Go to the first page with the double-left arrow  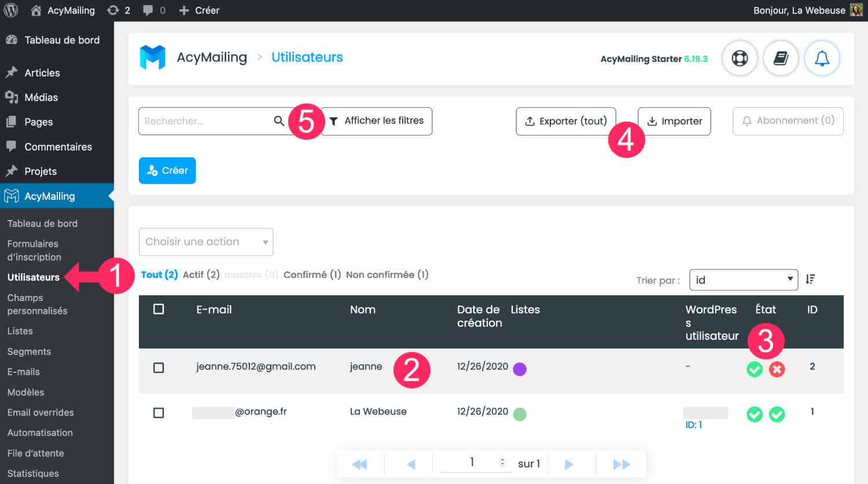360,464
